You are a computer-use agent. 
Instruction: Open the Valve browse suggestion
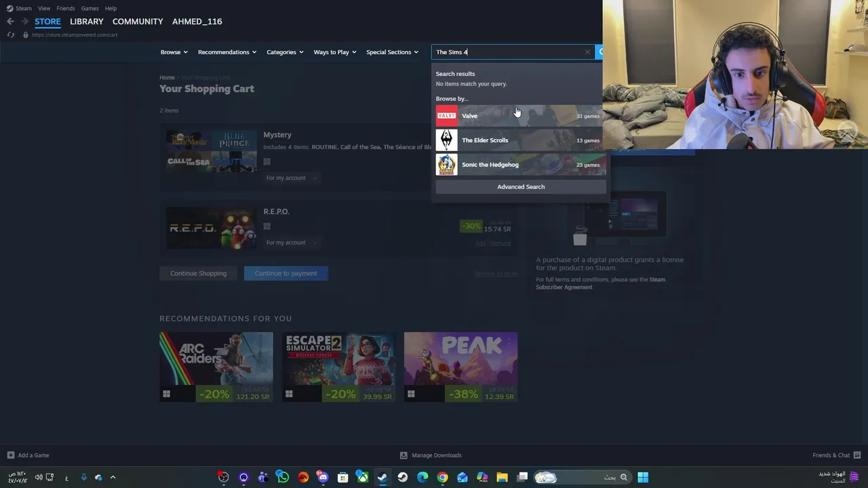click(x=521, y=116)
